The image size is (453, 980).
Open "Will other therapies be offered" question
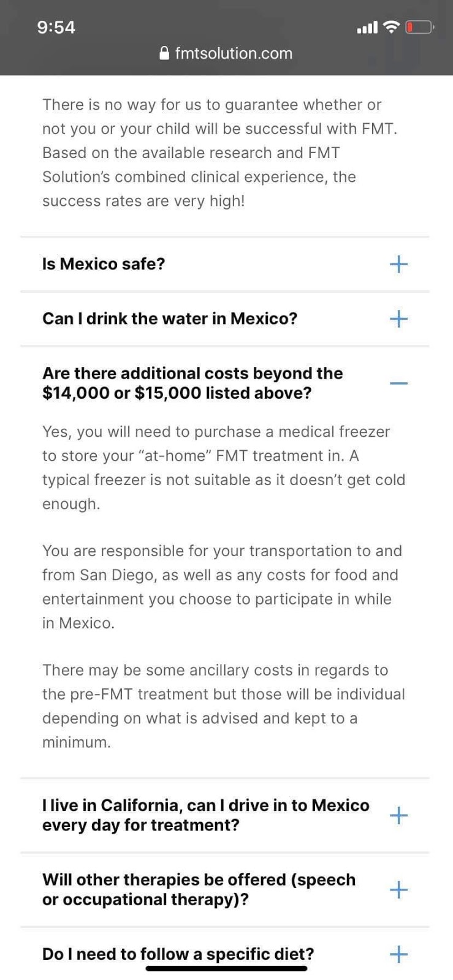199,889
